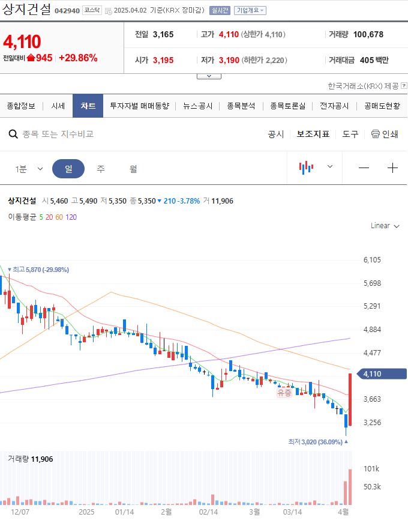Image resolution: width=408 pixels, height=532 pixels.
Task: Click the 최고 5,870 high marker label
Action: tap(38, 270)
